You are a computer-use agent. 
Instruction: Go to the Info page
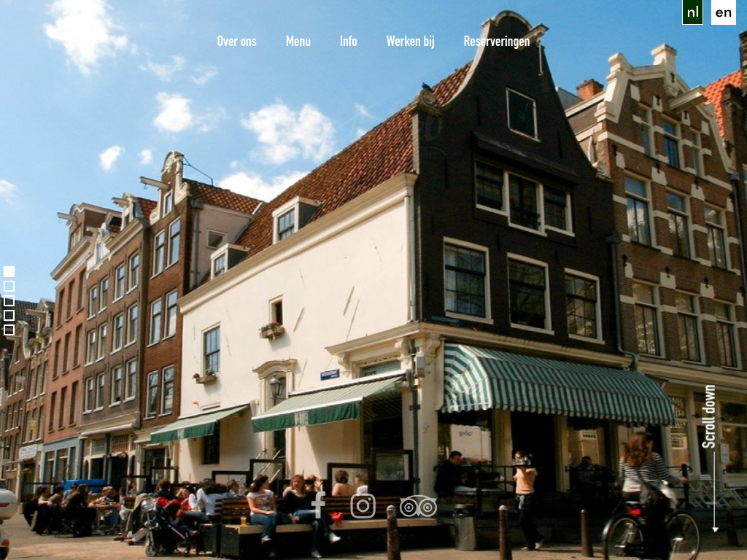point(348,42)
